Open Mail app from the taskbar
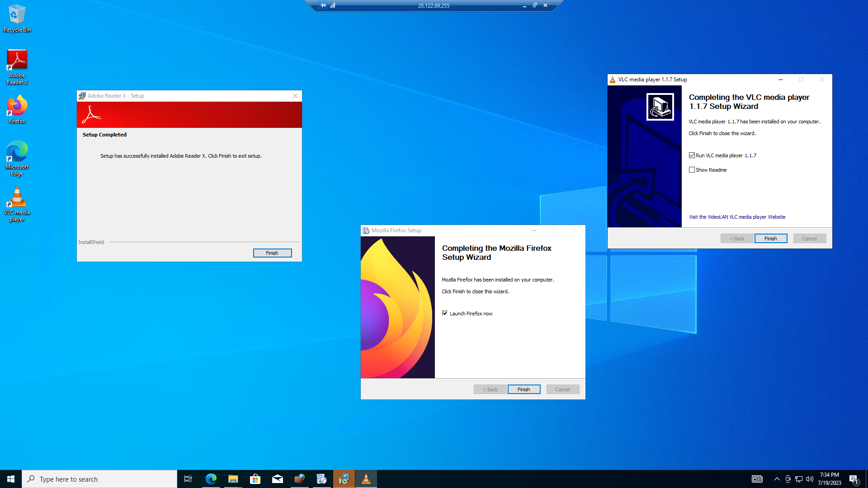 point(277,479)
